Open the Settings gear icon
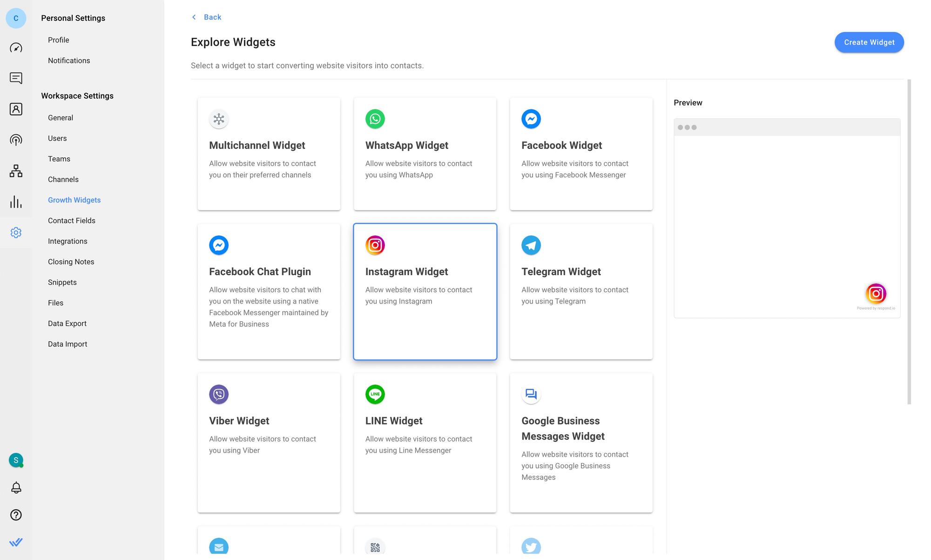Screen dimensions: 931x560 [16, 232]
